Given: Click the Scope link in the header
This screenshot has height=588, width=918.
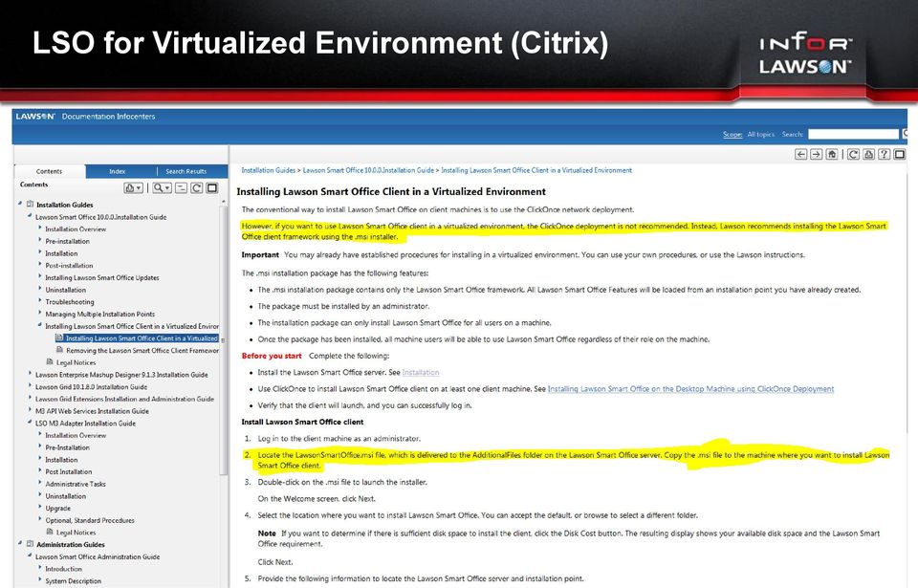Looking at the screenshot, I should pyautogui.click(x=732, y=134).
